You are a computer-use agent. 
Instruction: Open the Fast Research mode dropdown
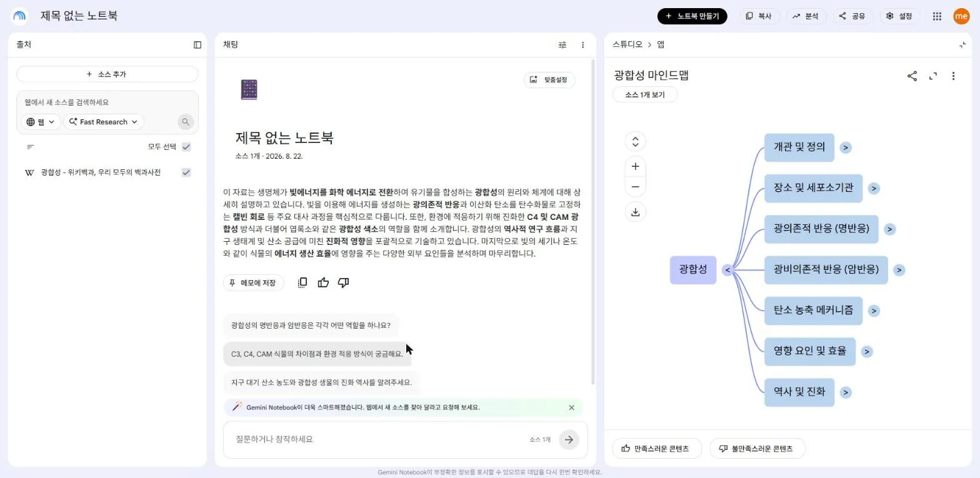[x=104, y=122]
